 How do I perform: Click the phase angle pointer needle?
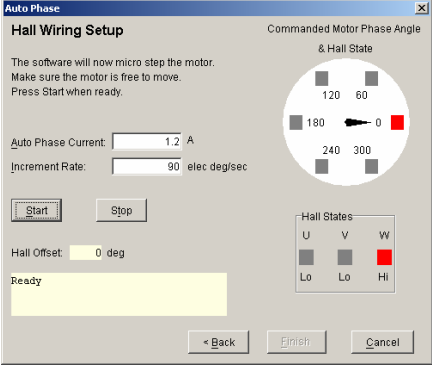357,122
